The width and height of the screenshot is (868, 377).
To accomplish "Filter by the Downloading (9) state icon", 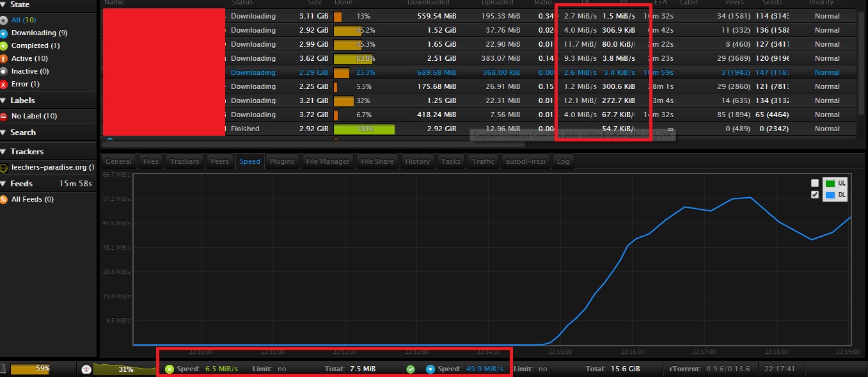I will [4, 33].
